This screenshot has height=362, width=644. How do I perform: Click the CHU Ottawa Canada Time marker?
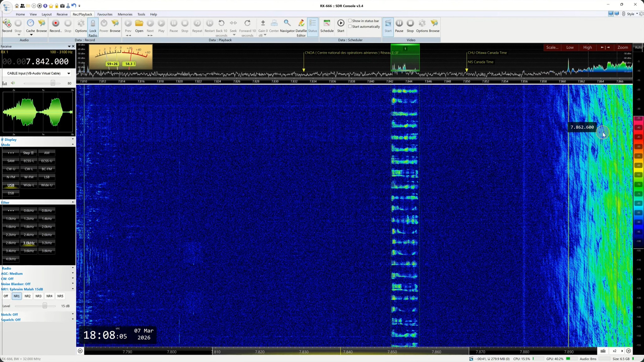(487, 53)
